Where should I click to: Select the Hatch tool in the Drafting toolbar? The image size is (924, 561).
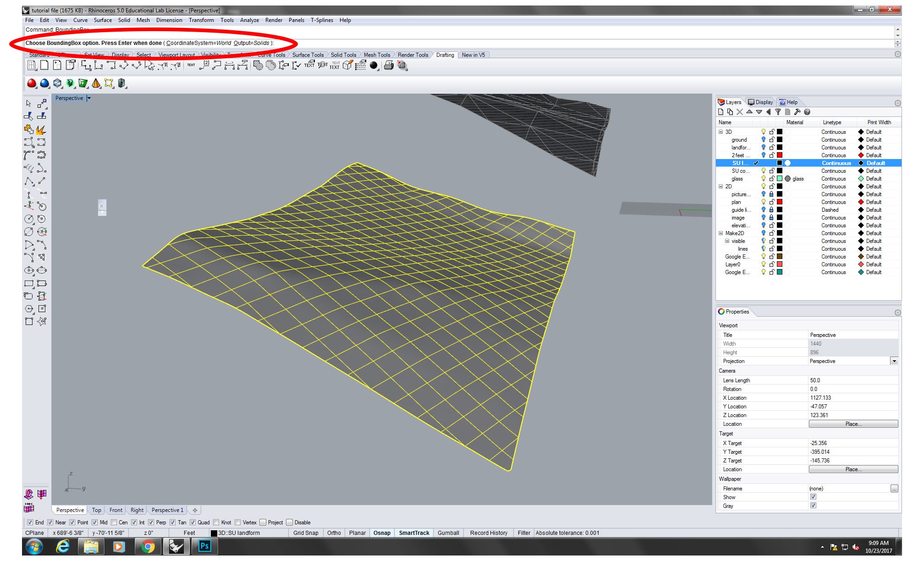258,66
